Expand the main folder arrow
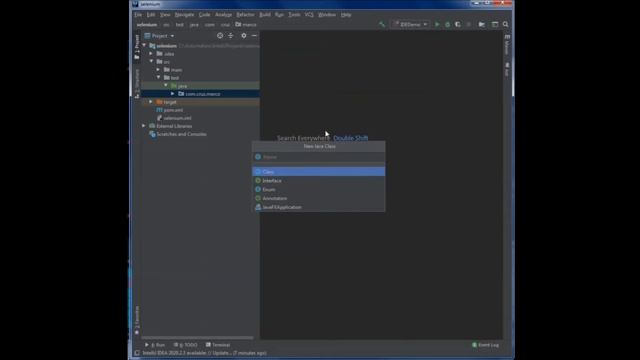Image resolution: width=640 pixels, height=360 pixels. 158,70
